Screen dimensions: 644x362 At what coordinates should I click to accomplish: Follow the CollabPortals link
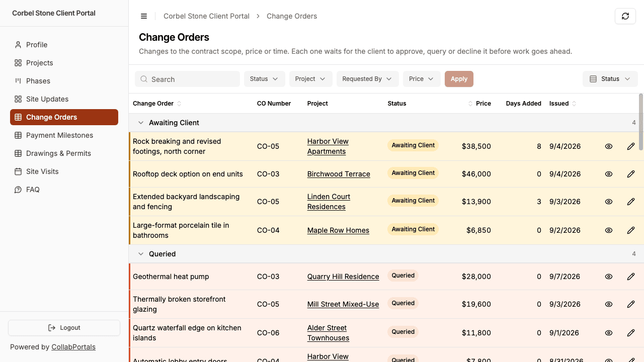coord(73,347)
